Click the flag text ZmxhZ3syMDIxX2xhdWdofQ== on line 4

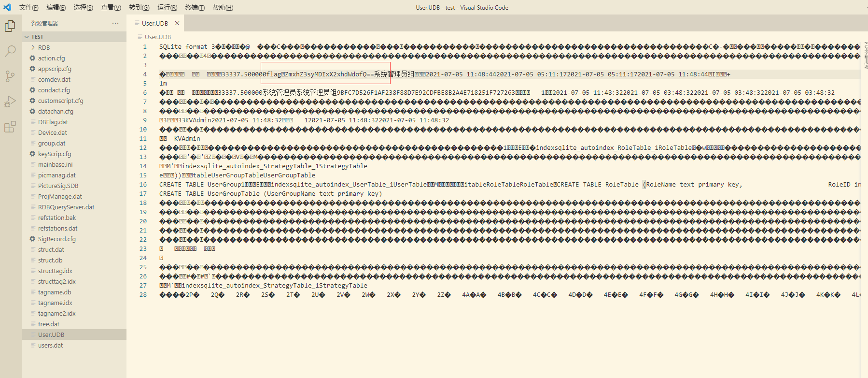[329, 74]
